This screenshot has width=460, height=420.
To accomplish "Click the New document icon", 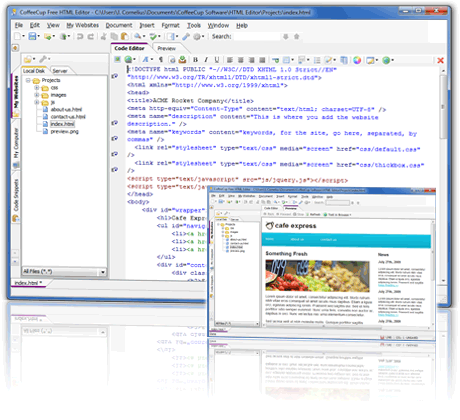I will tap(17, 36).
